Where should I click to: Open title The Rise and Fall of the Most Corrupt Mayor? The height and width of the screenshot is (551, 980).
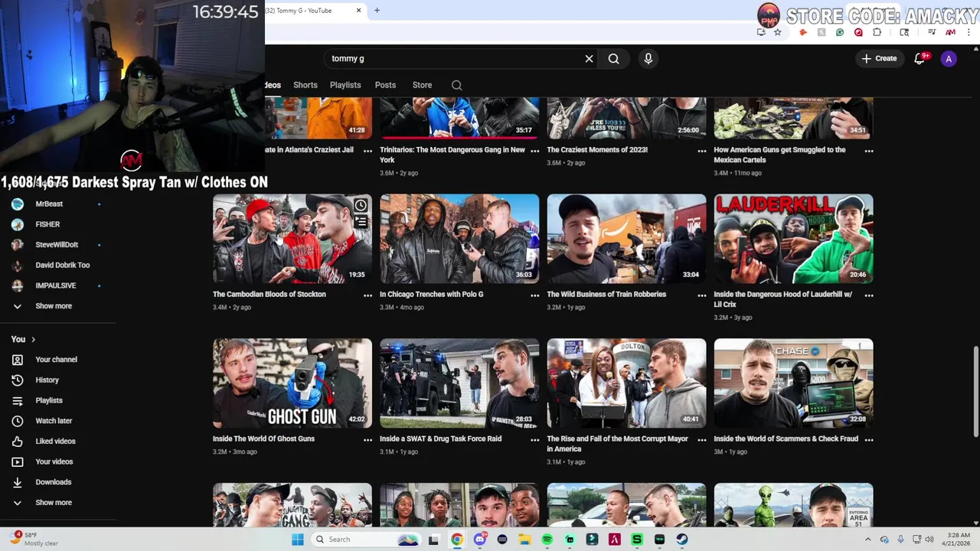pyautogui.click(x=617, y=444)
